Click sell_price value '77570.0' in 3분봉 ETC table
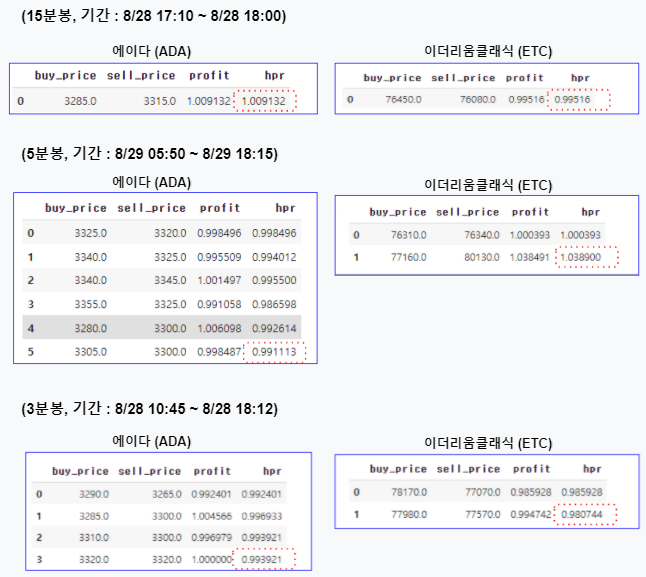 point(483,514)
